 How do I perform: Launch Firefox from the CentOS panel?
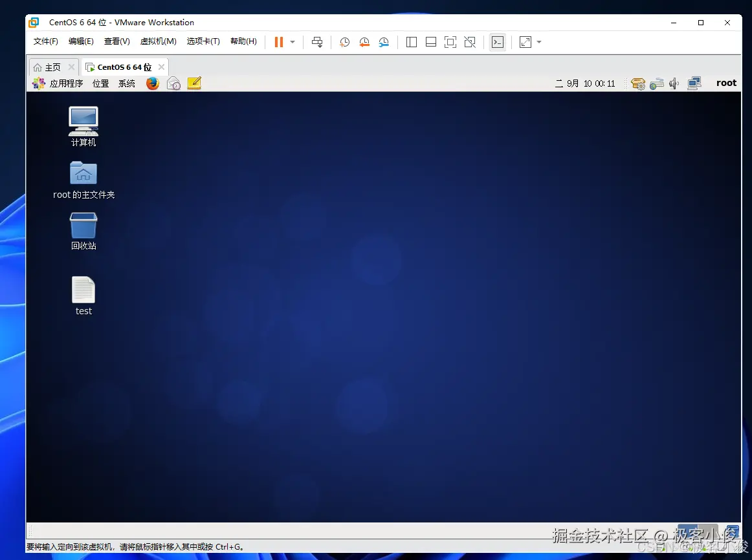point(153,83)
